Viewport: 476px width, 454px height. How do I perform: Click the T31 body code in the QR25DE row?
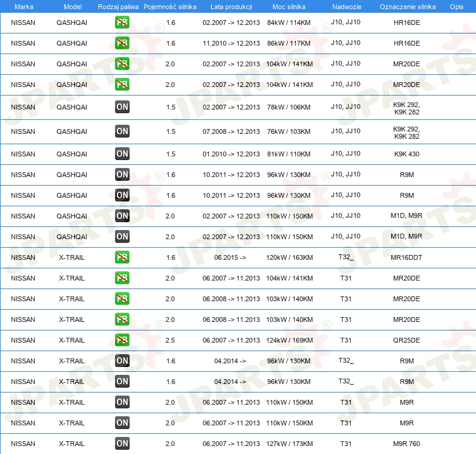coord(346,340)
